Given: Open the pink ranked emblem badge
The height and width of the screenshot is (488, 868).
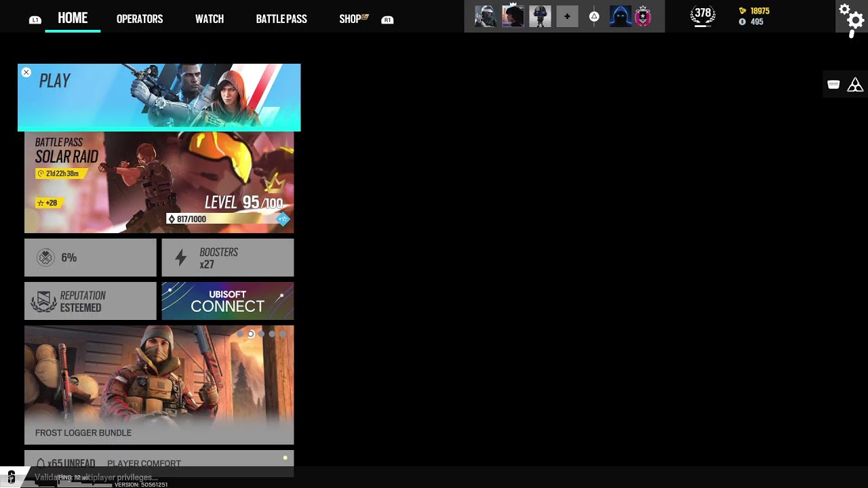Looking at the screenshot, I should pyautogui.click(x=643, y=16).
